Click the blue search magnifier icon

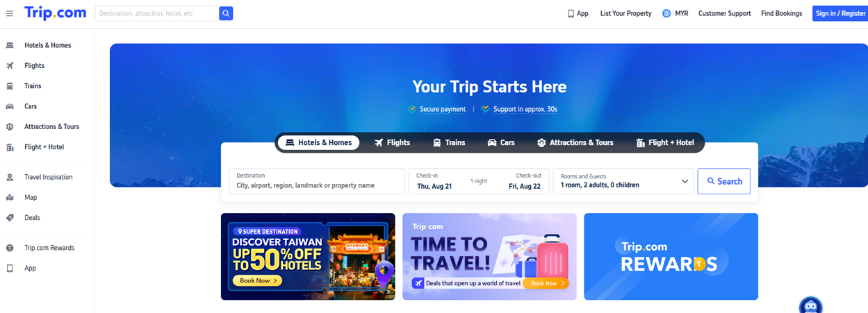(226, 13)
